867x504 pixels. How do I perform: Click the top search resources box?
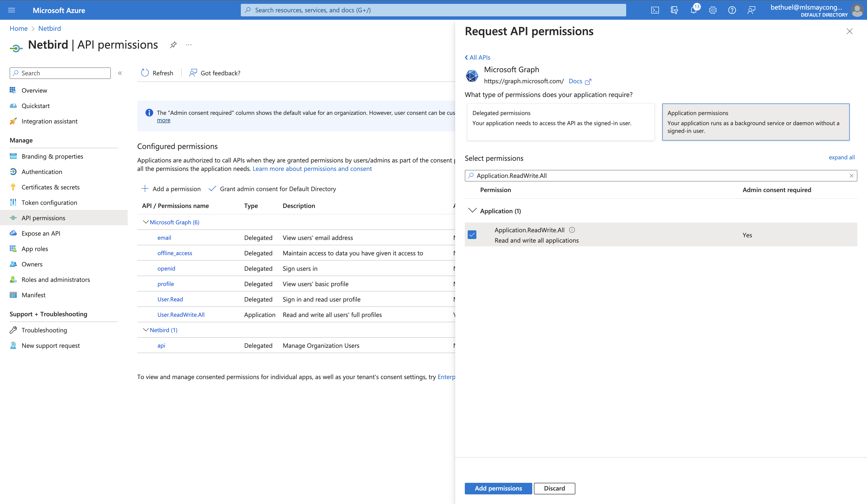pyautogui.click(x=433, y=10)
